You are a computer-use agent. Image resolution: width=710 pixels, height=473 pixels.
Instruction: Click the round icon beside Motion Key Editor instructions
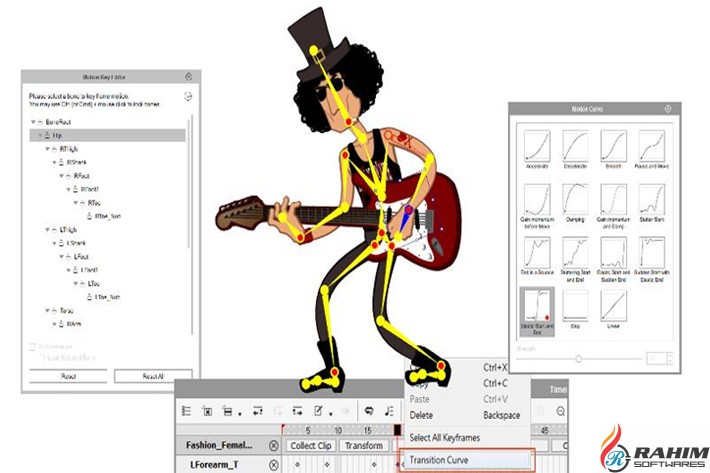point(188,96)
